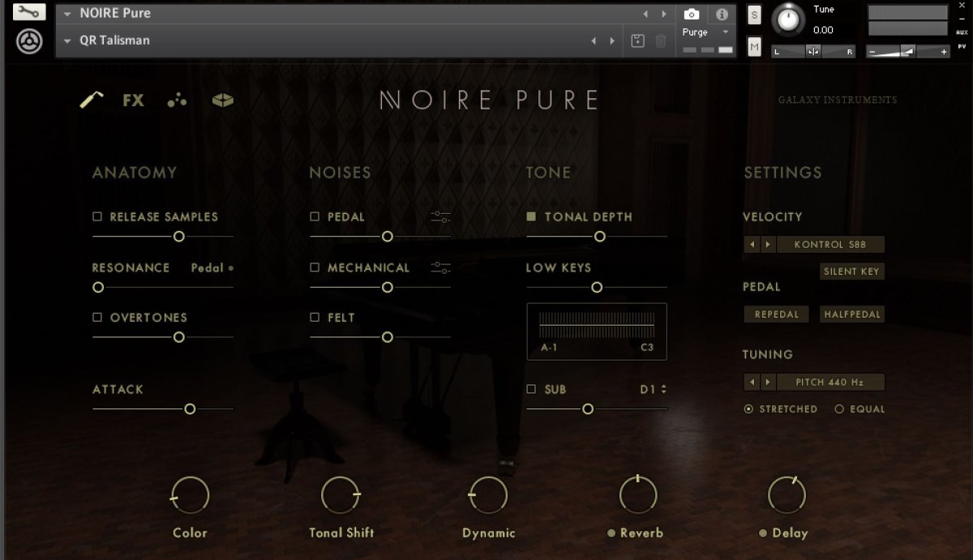Click the Galaxy Instruments logo

click(838, 100)
